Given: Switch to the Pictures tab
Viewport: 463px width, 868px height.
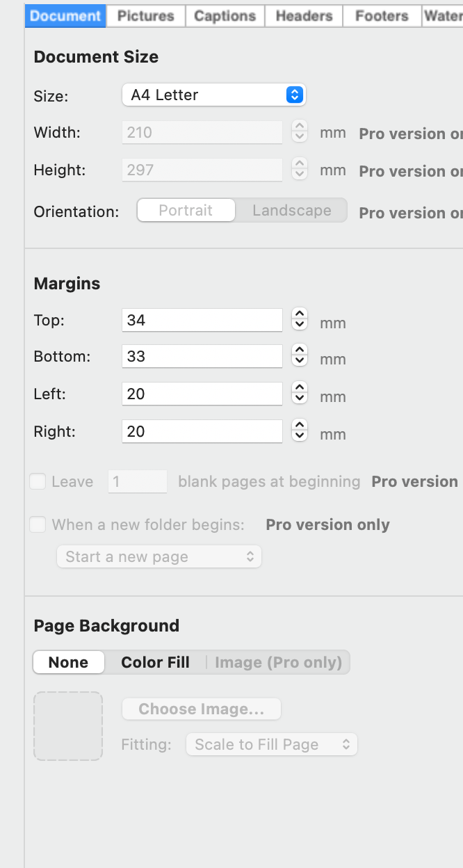Looking at the screenshot, I should tap(146, 16).
